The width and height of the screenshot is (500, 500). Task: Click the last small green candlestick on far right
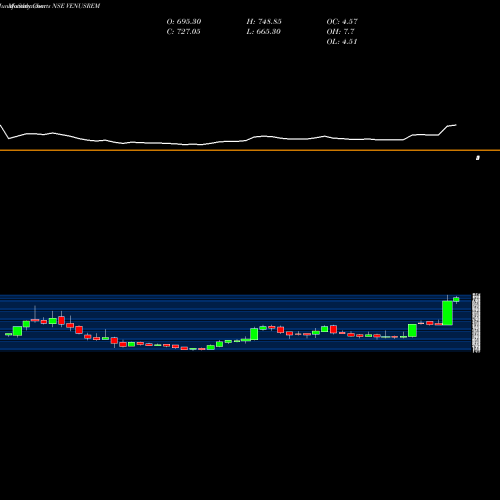coord(456,299)
